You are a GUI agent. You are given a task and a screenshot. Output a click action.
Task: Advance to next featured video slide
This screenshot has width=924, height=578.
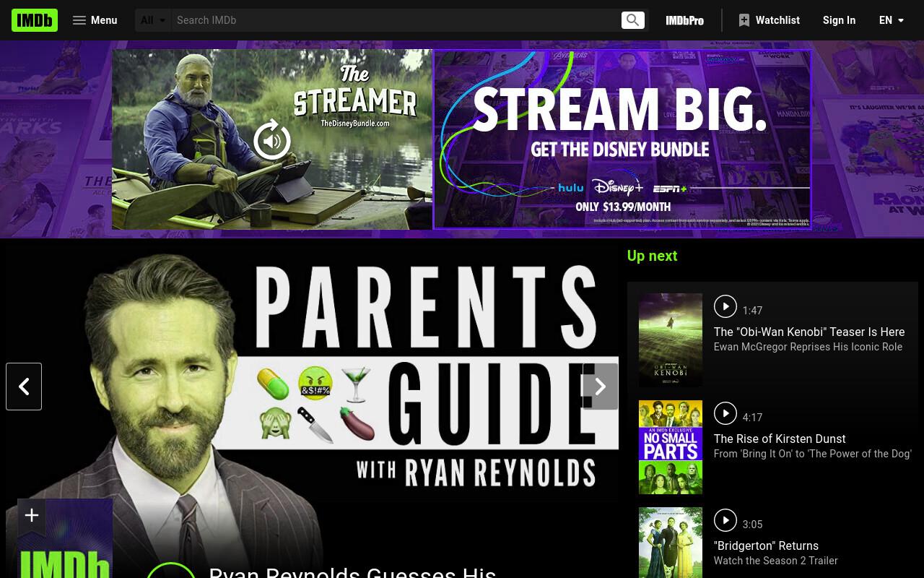point(601,387)
